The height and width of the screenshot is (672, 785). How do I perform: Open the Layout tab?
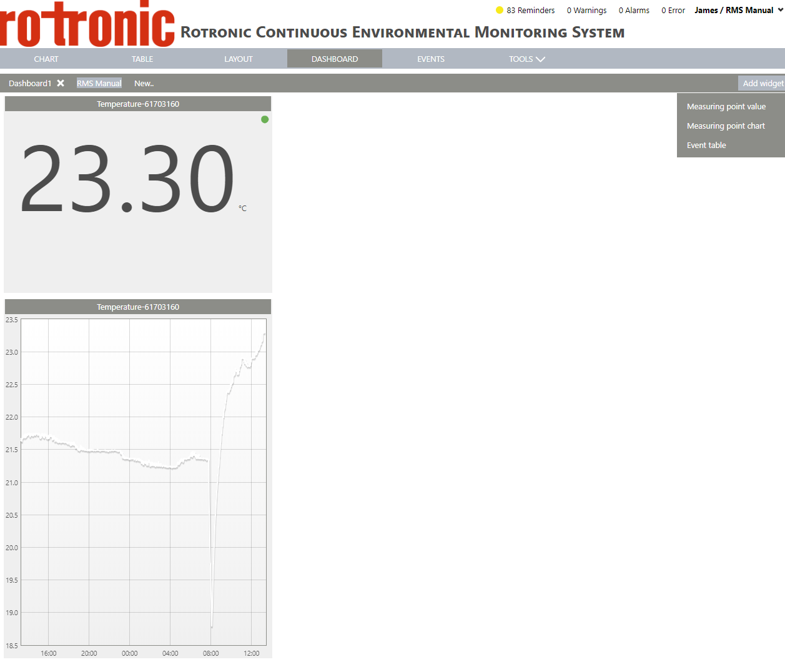239,59
